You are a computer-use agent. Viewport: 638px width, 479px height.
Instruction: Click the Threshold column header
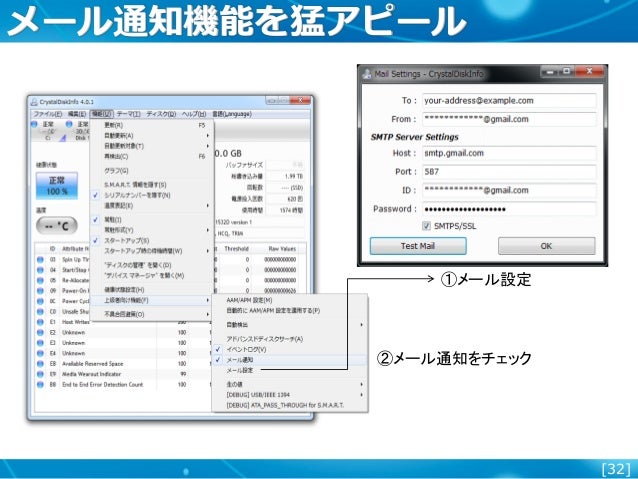click(x=236, y=249)
